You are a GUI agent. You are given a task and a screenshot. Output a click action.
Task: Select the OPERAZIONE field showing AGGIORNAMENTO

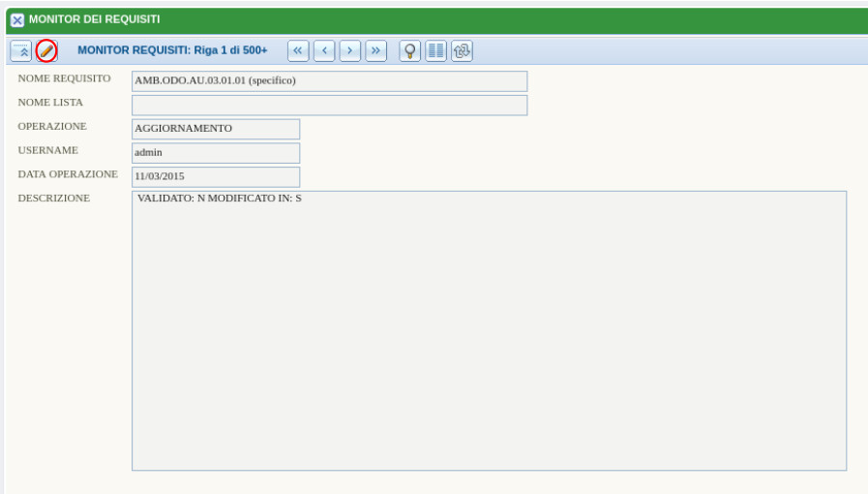point(216,128)
